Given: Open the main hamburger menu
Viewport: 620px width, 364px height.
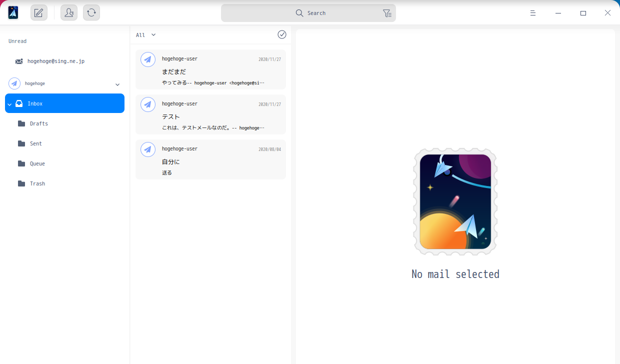Looking at the screenshot, I should pos(533,13).
